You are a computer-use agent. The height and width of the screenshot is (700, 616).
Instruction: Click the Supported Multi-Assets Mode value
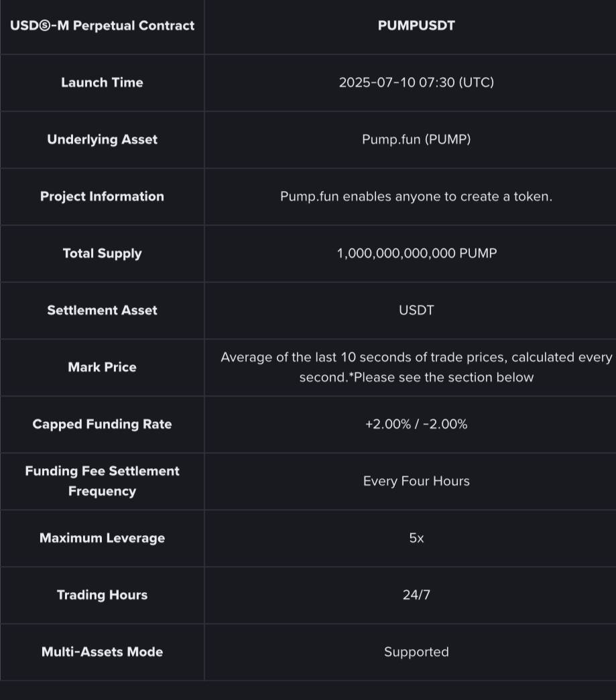[x=416, y=652]
